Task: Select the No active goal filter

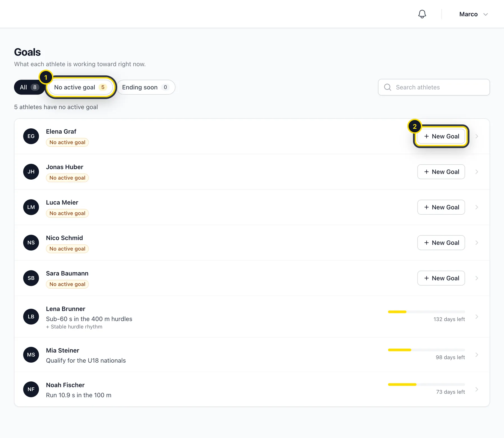Action: click(x=80, y=87)
